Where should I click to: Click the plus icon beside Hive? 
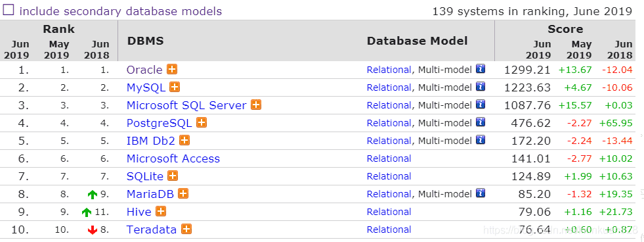(161, 211)
